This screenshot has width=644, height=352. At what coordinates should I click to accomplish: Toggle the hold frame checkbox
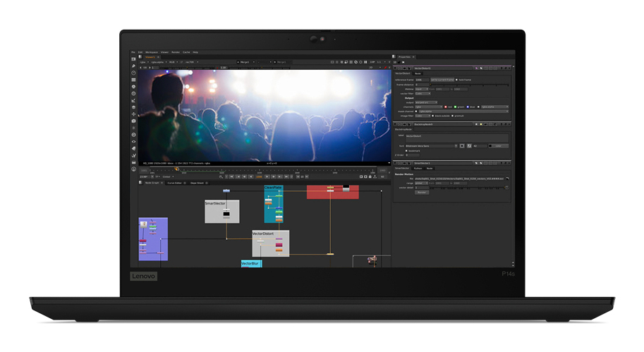[x=456, y=80]
